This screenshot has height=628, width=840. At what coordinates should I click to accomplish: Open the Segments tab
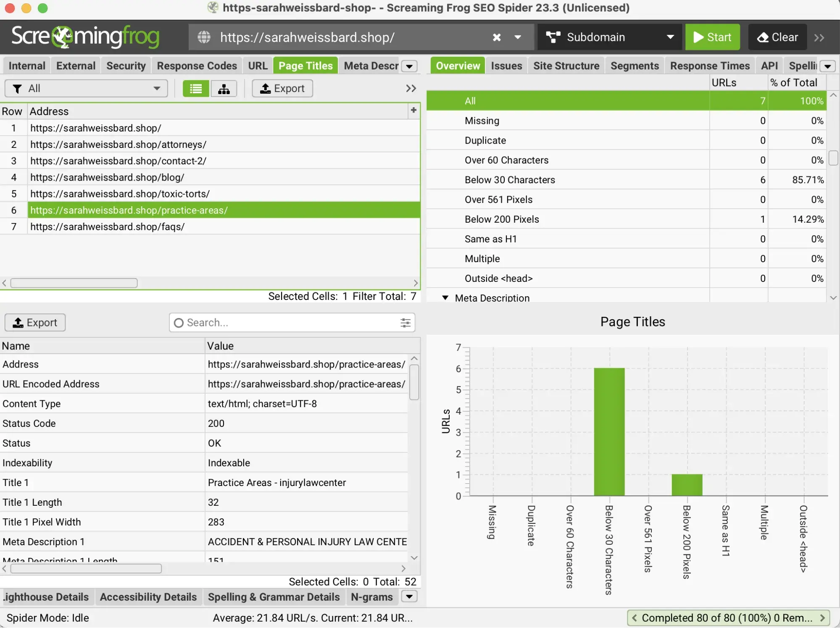[x=635, y=66]
